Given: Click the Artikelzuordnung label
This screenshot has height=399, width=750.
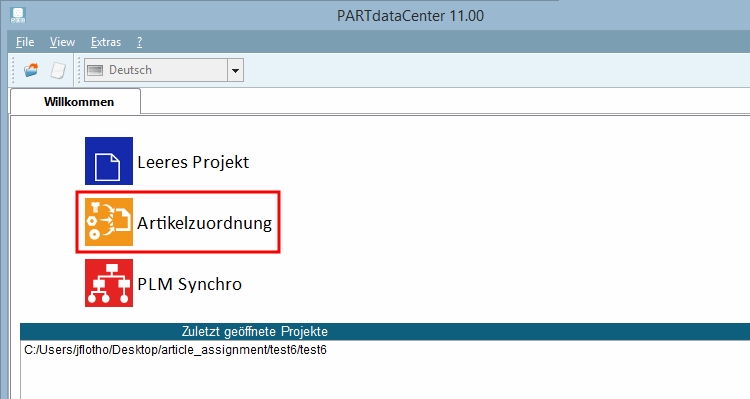Looking at the screenshot, I should tap(204, 223).
